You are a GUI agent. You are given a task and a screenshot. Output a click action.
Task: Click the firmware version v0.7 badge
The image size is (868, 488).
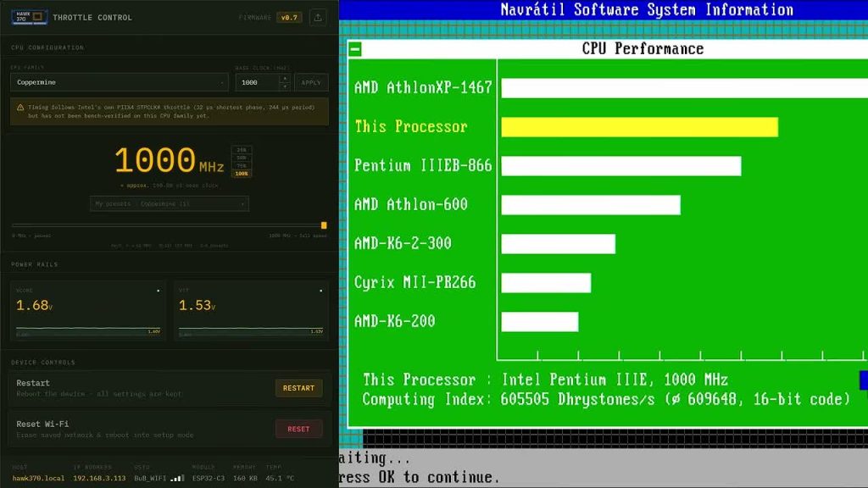click(x=289, y=18)
